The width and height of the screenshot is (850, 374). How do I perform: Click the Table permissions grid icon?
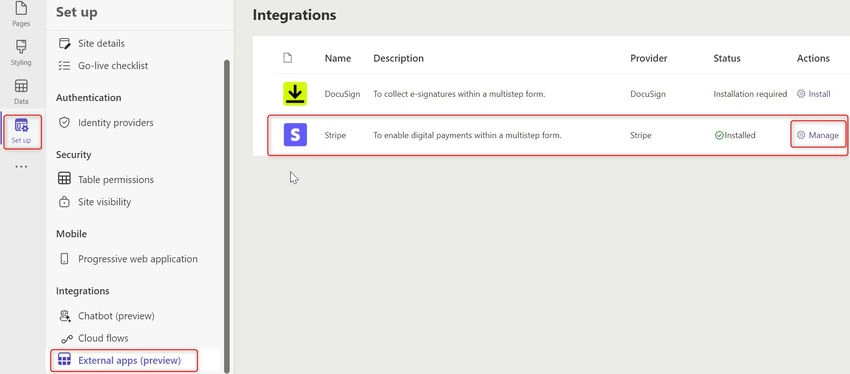(x=65, y=179)
